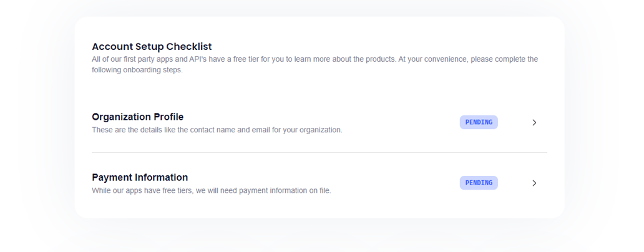This screenshot has width=644, height=252.
Task: Open Payment Information via its chevron arrow
Action: tap(534, 183)
